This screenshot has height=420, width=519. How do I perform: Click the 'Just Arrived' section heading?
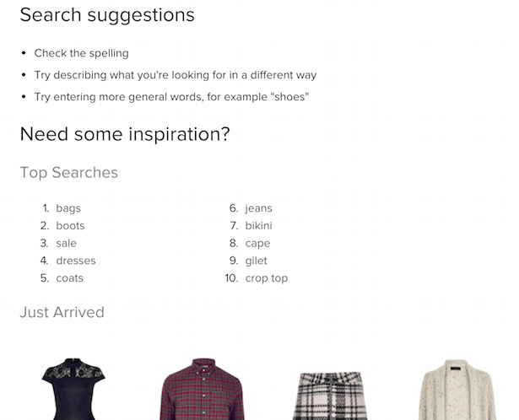coord(62,312)
